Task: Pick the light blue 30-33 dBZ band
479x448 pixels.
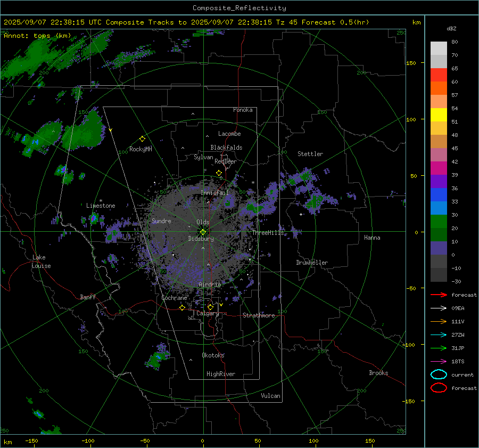Action: [x=439, y=208]
